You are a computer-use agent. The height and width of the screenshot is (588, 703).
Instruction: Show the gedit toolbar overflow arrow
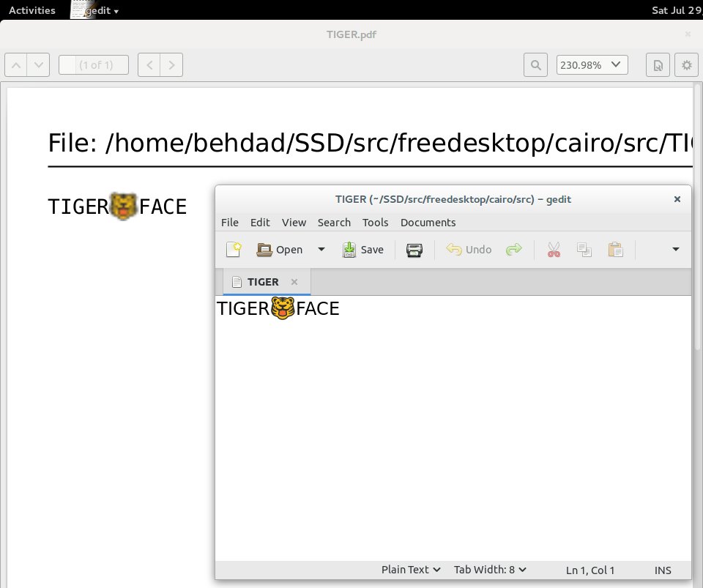[676, 249]
